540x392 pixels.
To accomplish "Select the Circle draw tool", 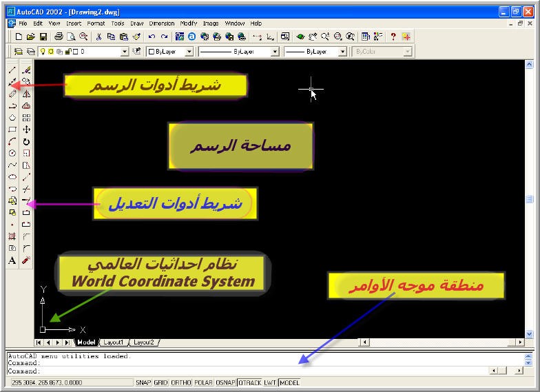I will click(x=12, y=153).
